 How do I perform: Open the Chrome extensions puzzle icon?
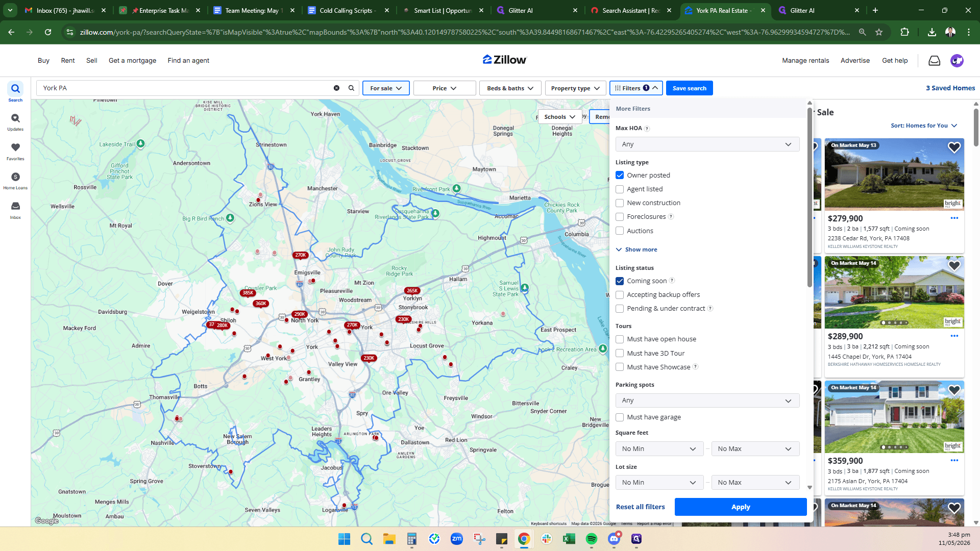pos(904,32)
